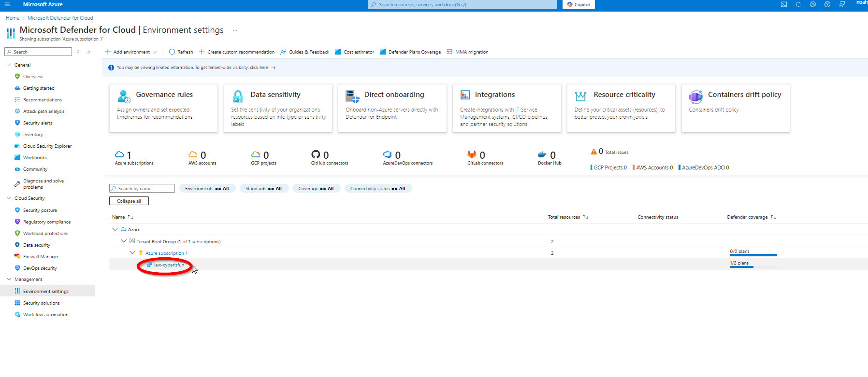
Task: Open Security alerts
Action: point(38,123)
